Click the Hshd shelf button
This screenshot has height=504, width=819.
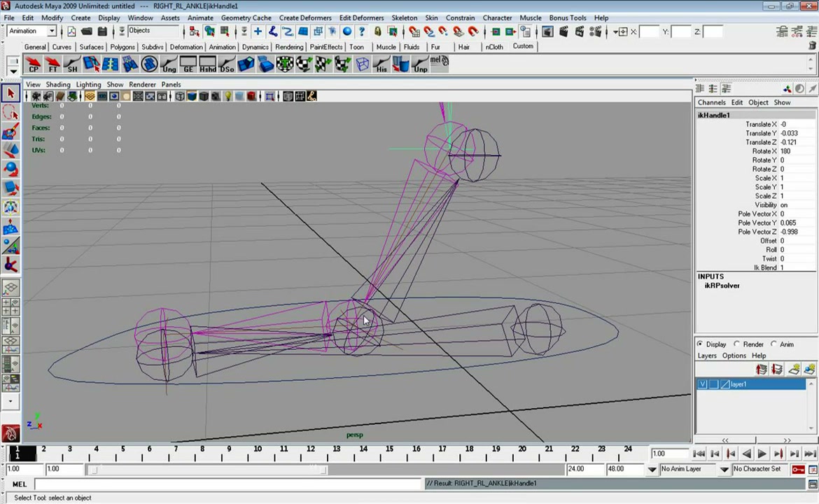[207, 64]
